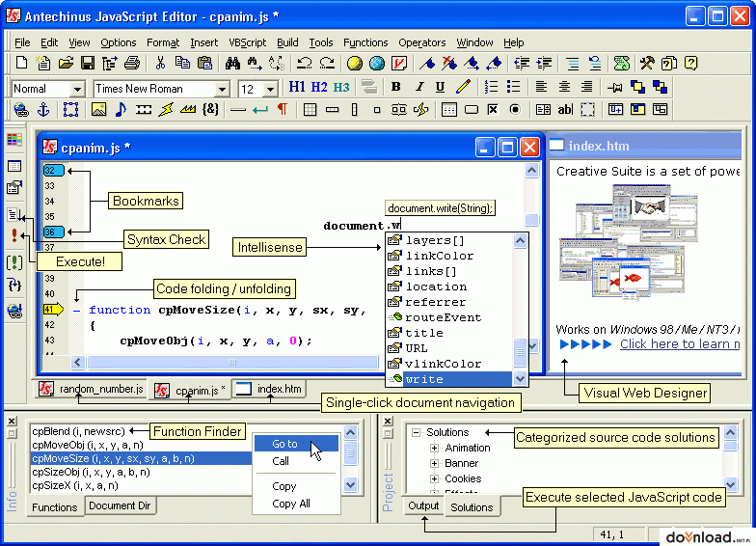Insert a bulleted list
This screenshot has width=756, height=546.
pyautogui.click(x=513, y=87)
